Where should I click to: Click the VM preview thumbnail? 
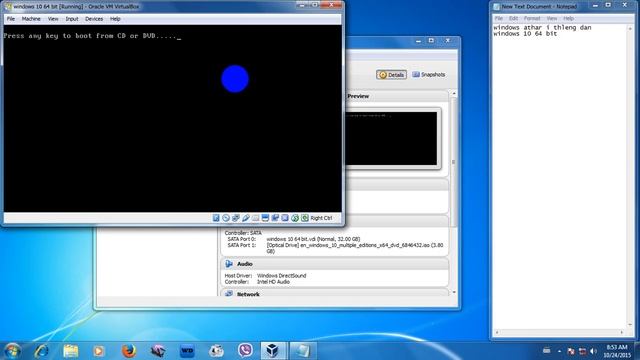tap(391, 139)
